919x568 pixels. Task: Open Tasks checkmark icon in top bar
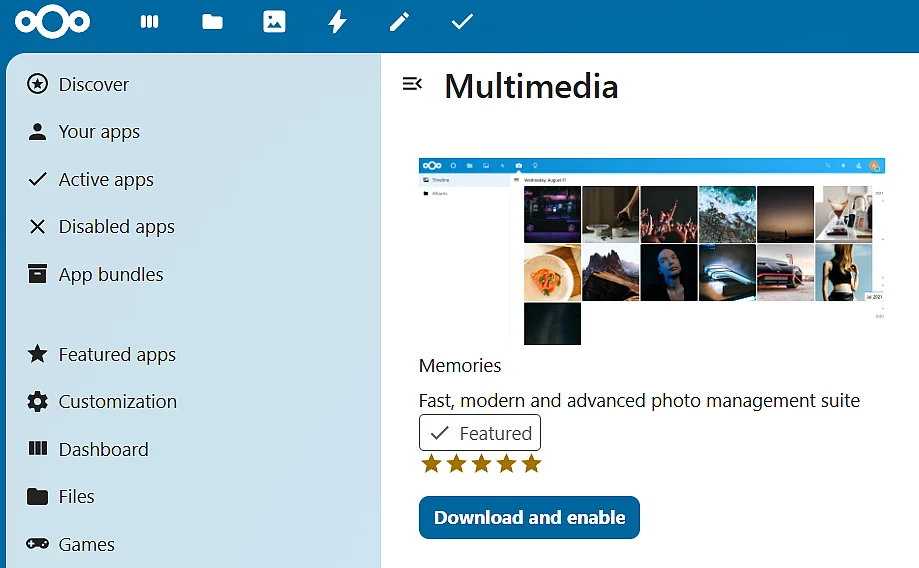click(x=462, y=22)
